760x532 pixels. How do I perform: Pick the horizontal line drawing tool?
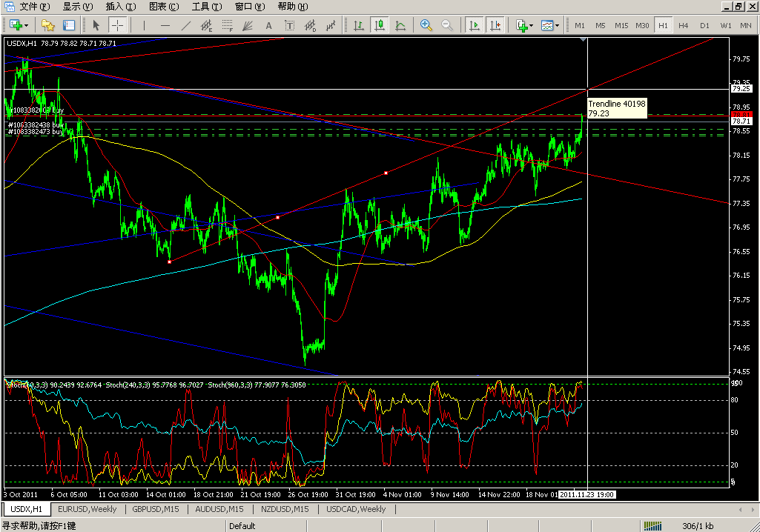165,25
